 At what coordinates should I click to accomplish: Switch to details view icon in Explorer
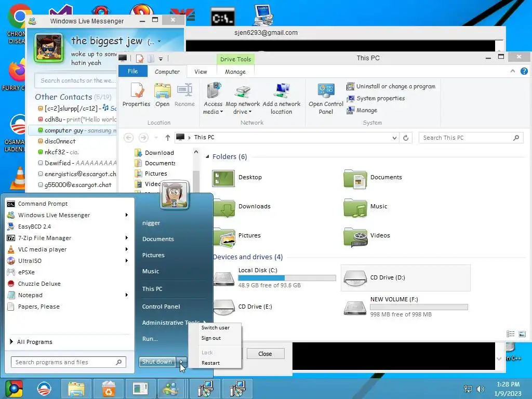pos(510,334)
